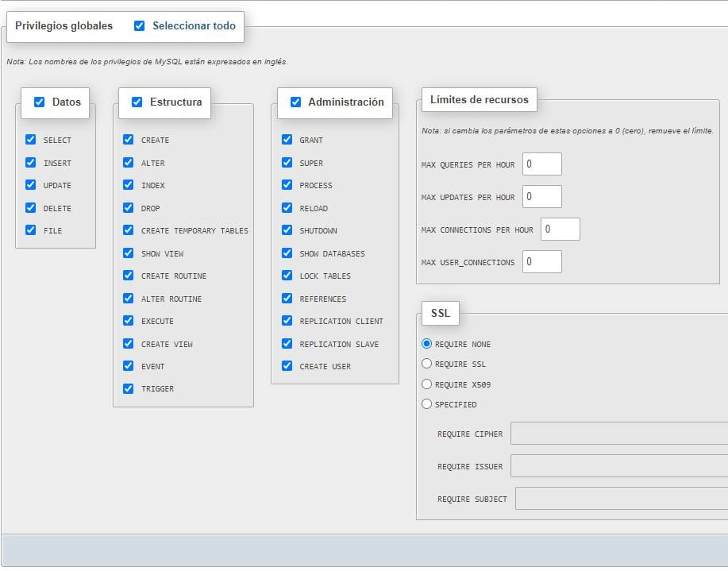Screen dimensions: 728x571
Task: Select the SPECIFIED SSL option
Action: click(x=426, y=403)
